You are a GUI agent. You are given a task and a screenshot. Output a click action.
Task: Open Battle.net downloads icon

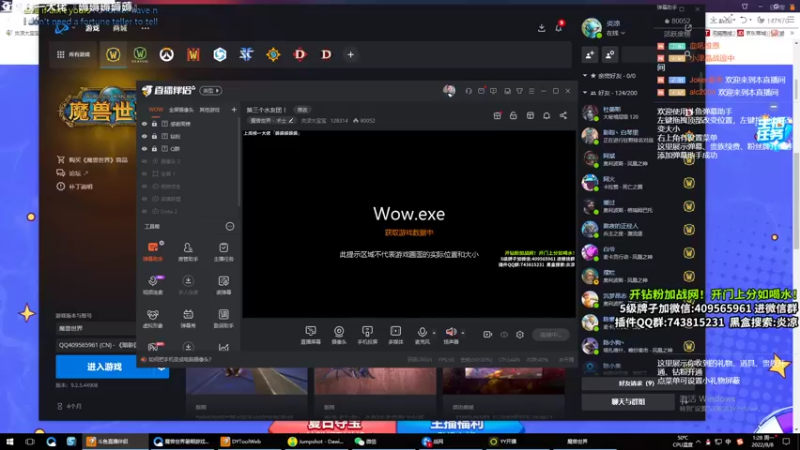click(541, 28)
